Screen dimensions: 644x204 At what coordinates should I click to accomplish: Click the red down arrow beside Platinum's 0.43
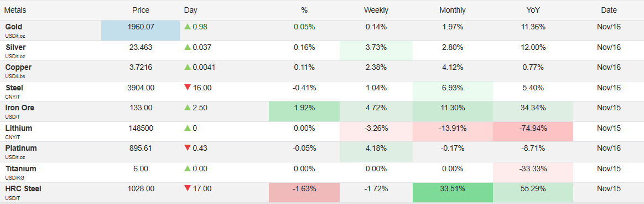188,148
